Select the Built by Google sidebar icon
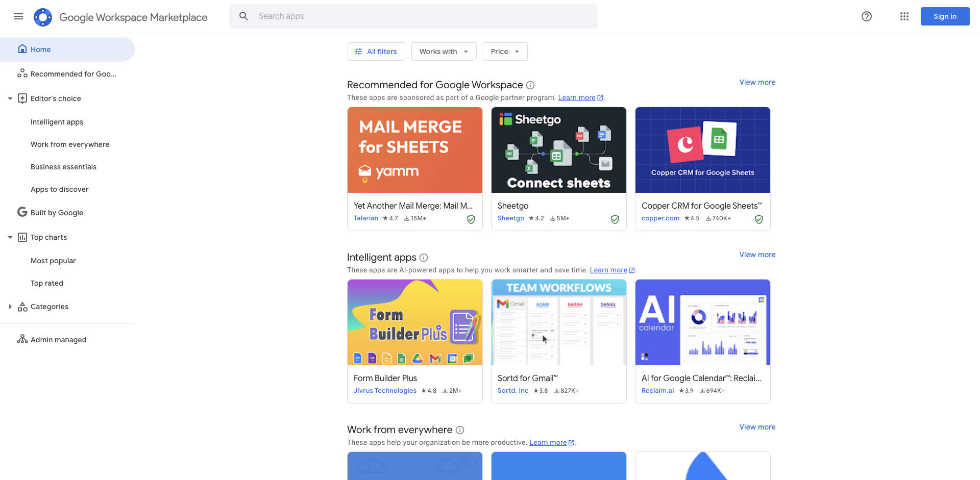Image resolution: width=980 pixels, height=480 pixels. (x=22, y=212)
